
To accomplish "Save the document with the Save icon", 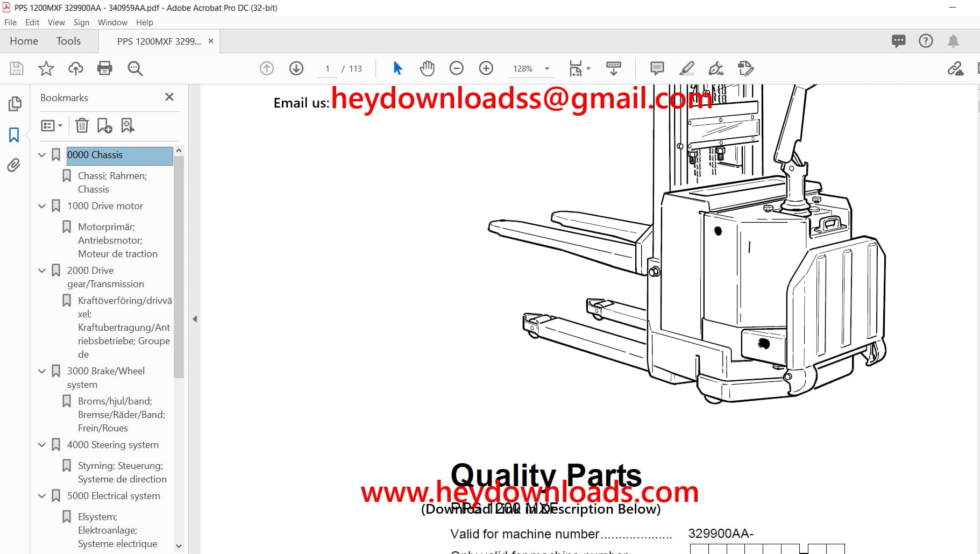I will tap(16, 68).
